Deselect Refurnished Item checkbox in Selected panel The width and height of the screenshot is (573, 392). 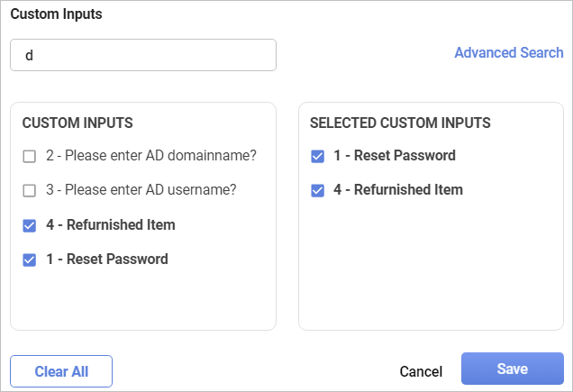tap(317, 190)
